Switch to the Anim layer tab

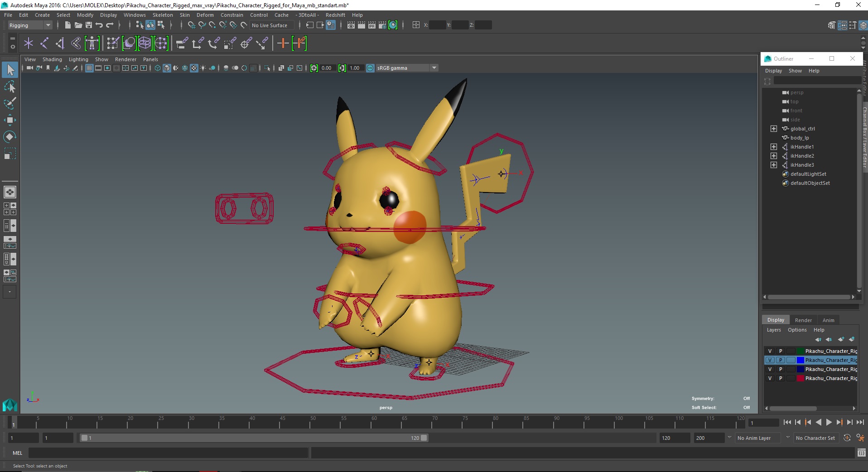pyautogui.click(x=828, y=320)
